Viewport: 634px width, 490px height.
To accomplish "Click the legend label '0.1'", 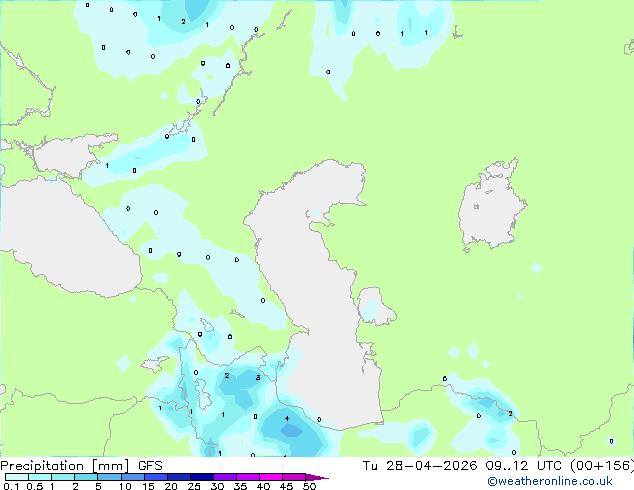I will click(11, 486).
